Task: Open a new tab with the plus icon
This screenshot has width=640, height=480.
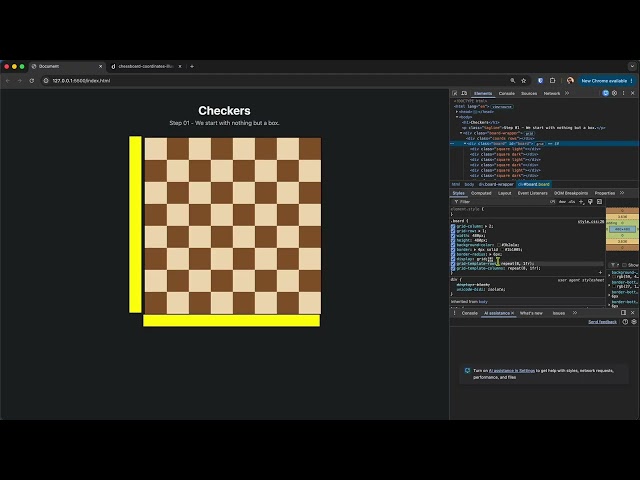Action: pos(192,66)
